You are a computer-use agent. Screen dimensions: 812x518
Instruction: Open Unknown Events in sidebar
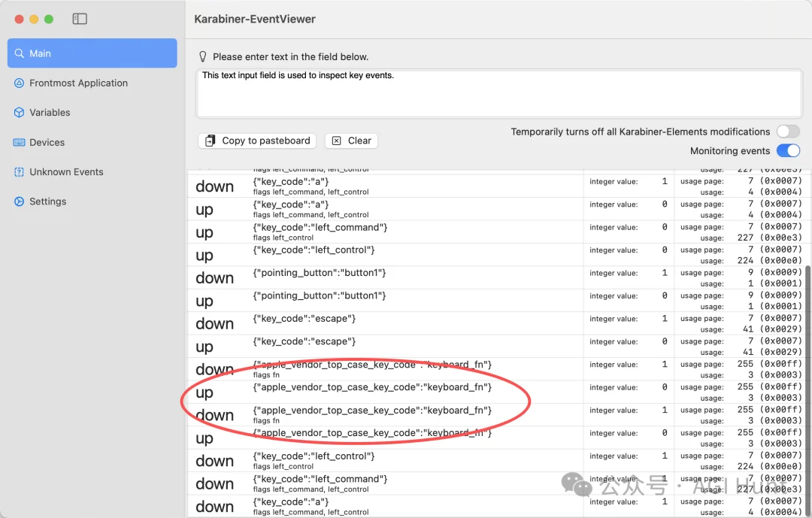[x=66, y=172]
